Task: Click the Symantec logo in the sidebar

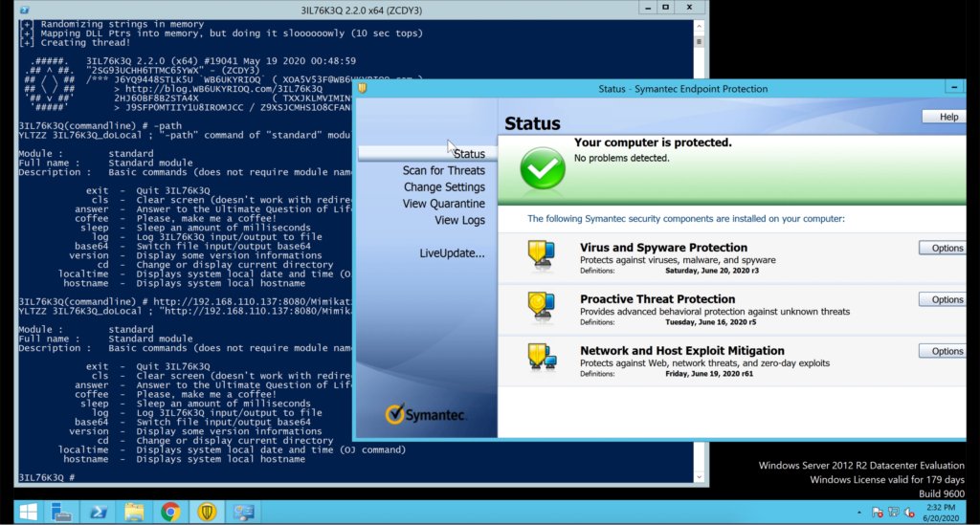Action: click(x=426, y=414)
